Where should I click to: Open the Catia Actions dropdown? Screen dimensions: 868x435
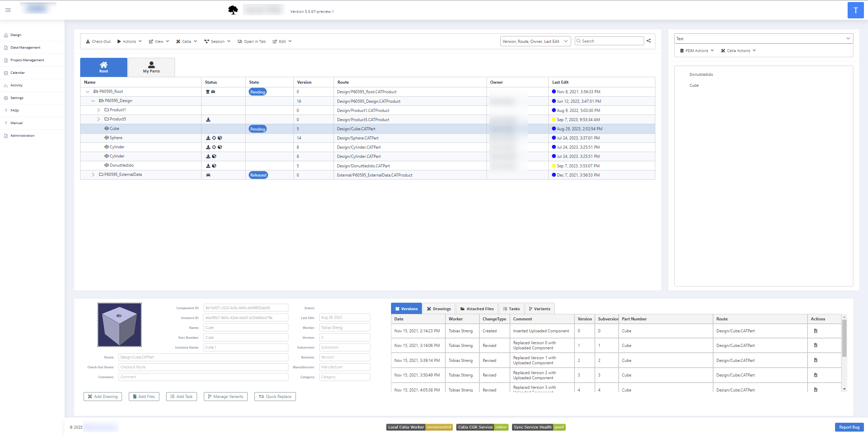coord(738,51)
